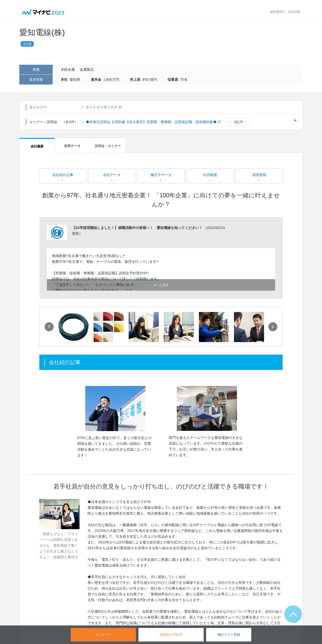The height and width of the screenshot is (644, 322).
Task: Expand the 他1件 seminar dropdown
Action: (237, 122)
